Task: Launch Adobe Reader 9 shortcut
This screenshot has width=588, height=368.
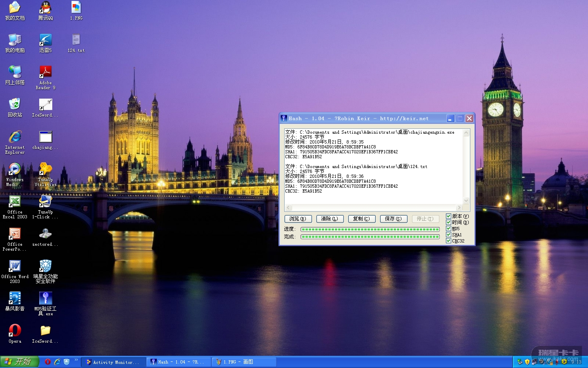Action: [45, 78]
